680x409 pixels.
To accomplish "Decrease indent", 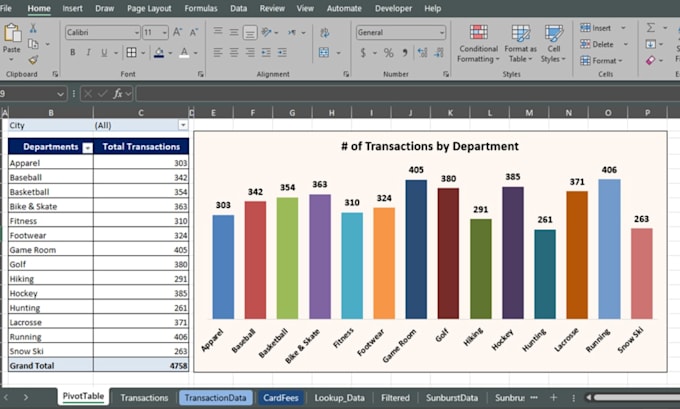I will [266, 52].
